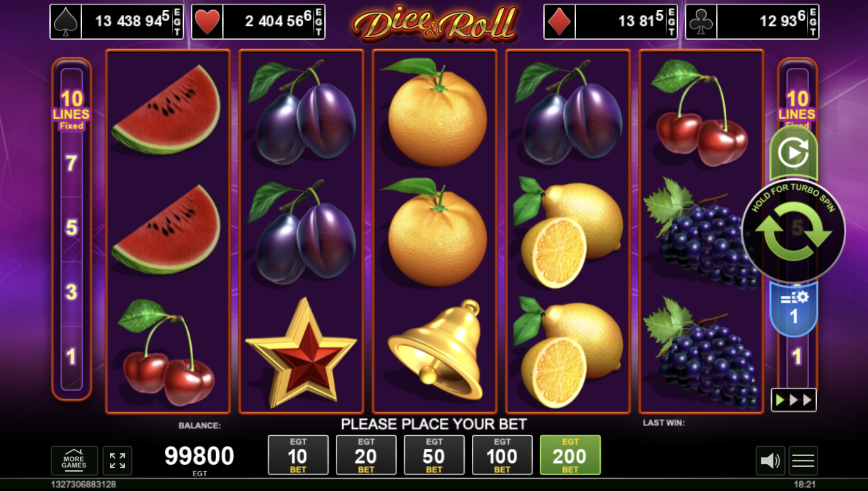Viewport: 868px width, 491px height.
Task: Choose the EGT 20 bet button
Action: click(366, 455)
